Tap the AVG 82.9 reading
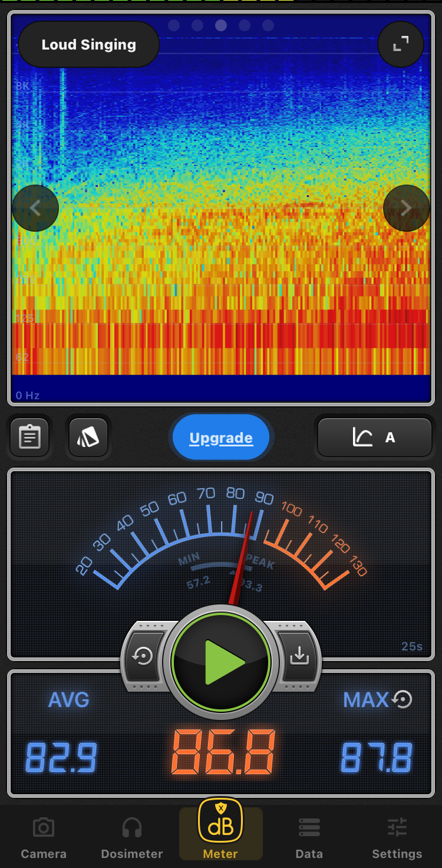Screen dimensions: 442x868 click(61, 757)
